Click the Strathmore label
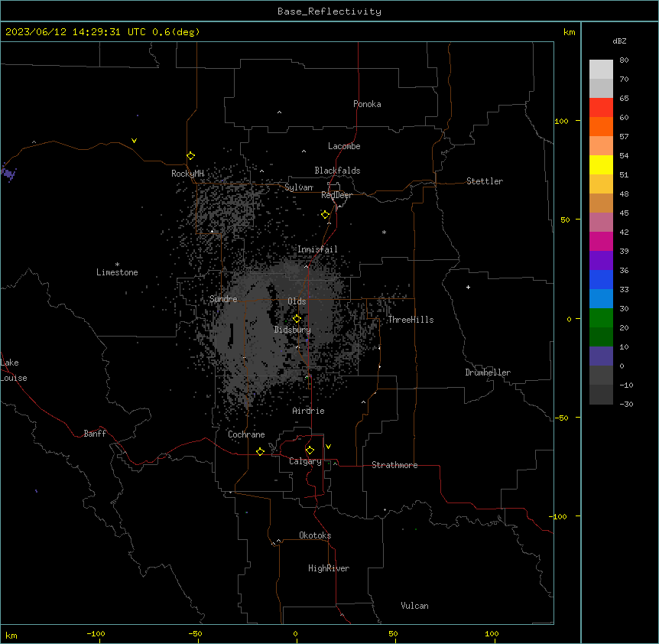This screenshot has width=659, height=644. point(394,465)
